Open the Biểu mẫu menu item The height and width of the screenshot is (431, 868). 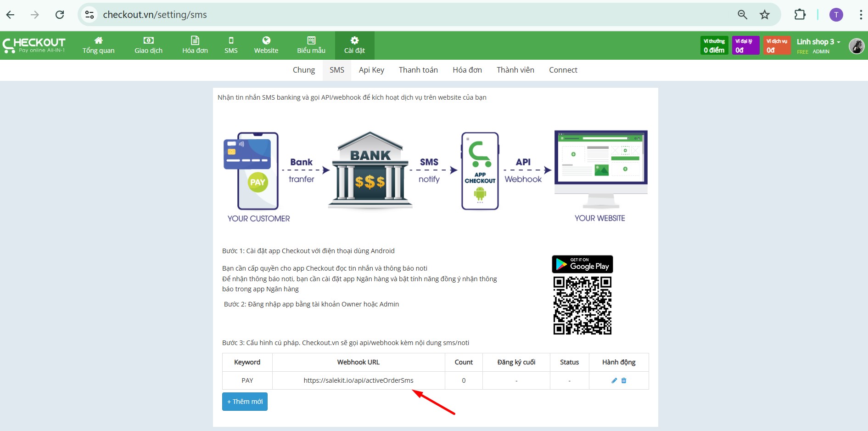(311, 45)
